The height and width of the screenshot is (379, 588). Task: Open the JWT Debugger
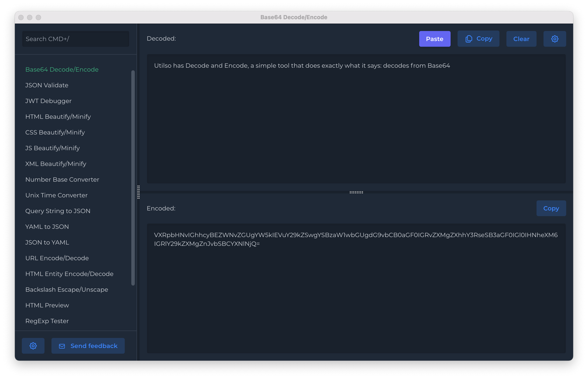48,101
